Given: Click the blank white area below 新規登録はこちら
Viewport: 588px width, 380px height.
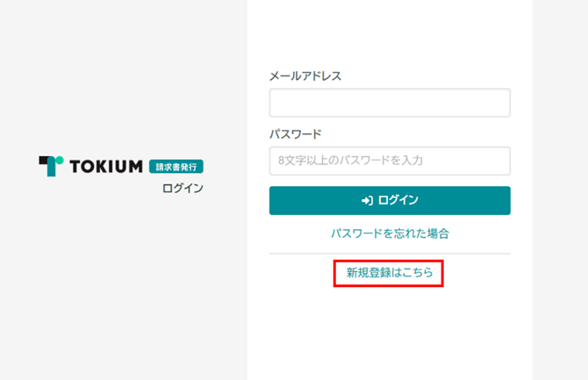Looking at the screenshot, I should point(390,333).
